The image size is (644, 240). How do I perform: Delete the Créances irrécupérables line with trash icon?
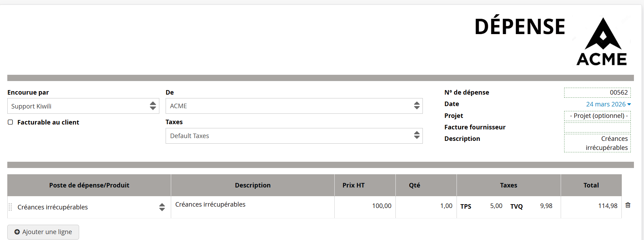pyautogui.click(x=628, y=205)
